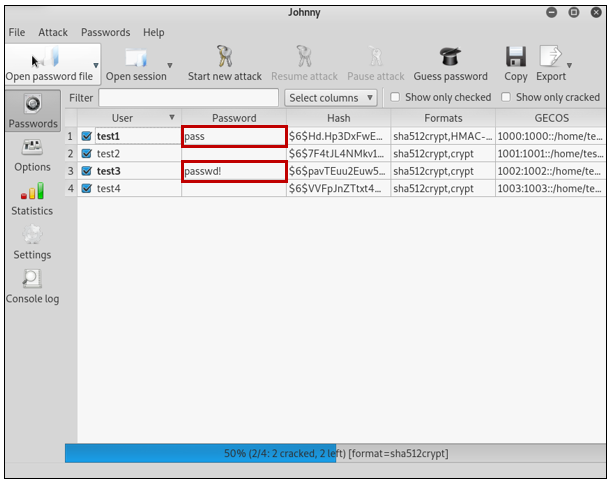Click the User column sort arrow
The height and width of the screenshot is (483, 612).
[172, 118]
